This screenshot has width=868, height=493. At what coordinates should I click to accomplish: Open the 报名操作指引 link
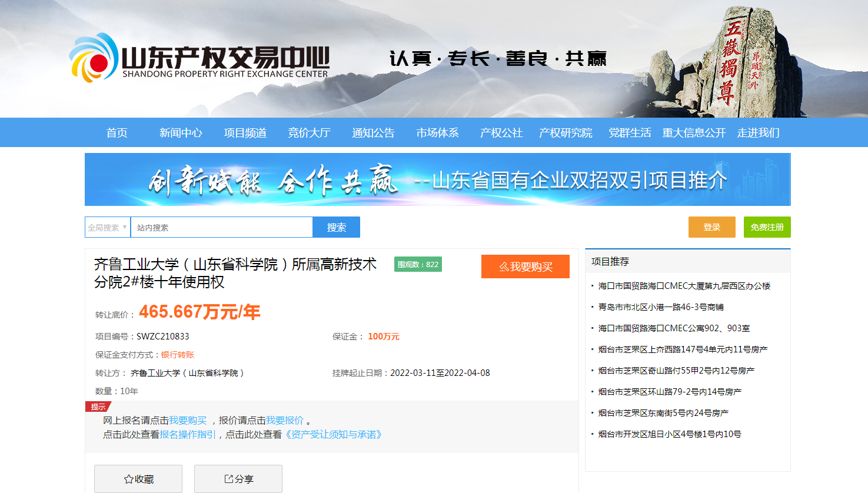pyautogui.click(x=188, y=434)
